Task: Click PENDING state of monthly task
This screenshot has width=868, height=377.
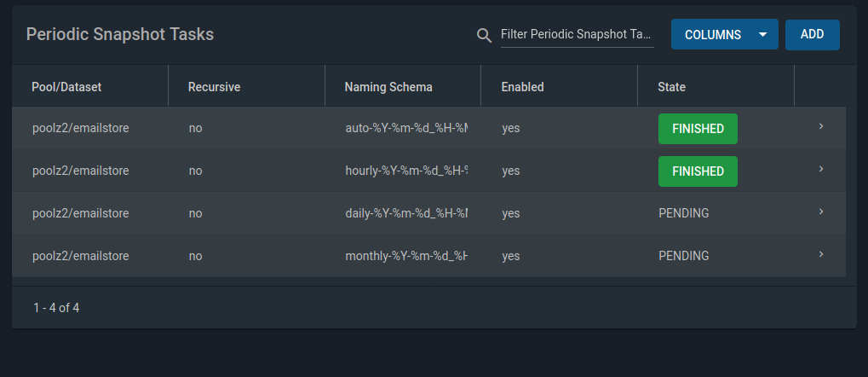Action: point(684,256)
